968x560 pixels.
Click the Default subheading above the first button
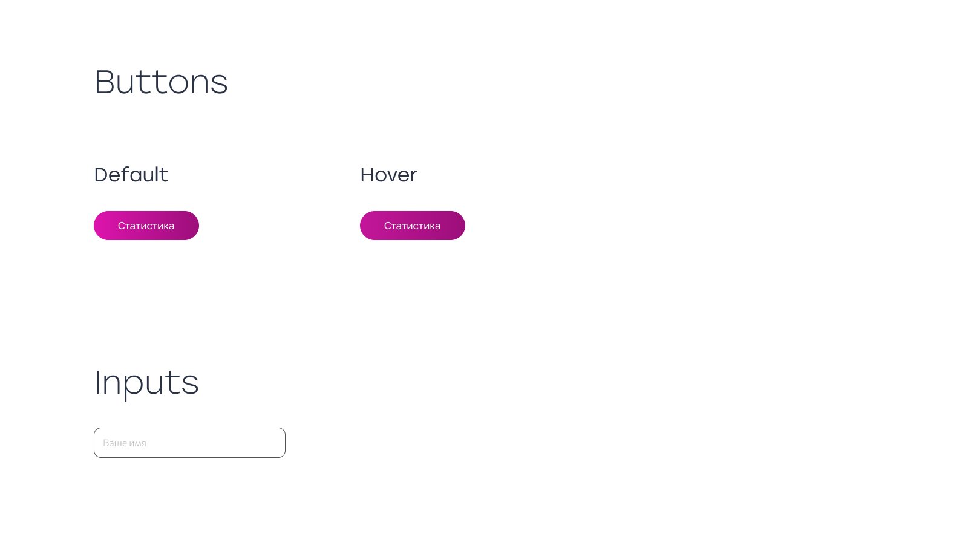(x=131, y=175)
